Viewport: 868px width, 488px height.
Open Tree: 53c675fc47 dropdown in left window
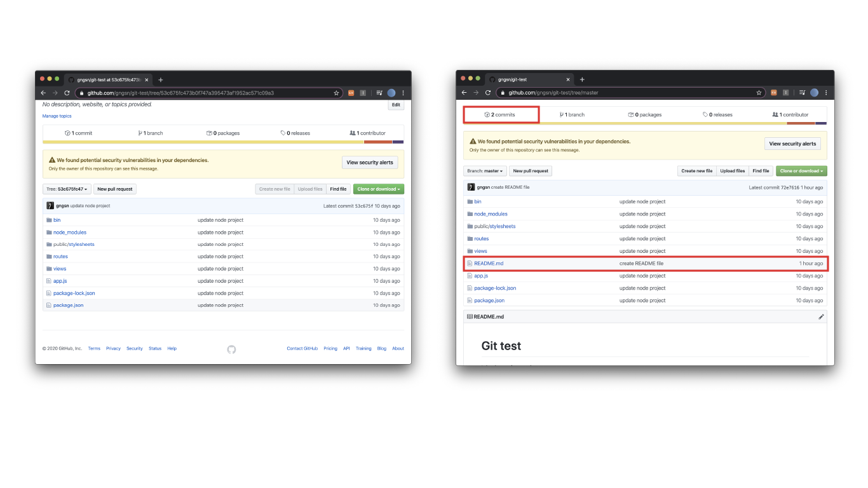click(67, 189)
